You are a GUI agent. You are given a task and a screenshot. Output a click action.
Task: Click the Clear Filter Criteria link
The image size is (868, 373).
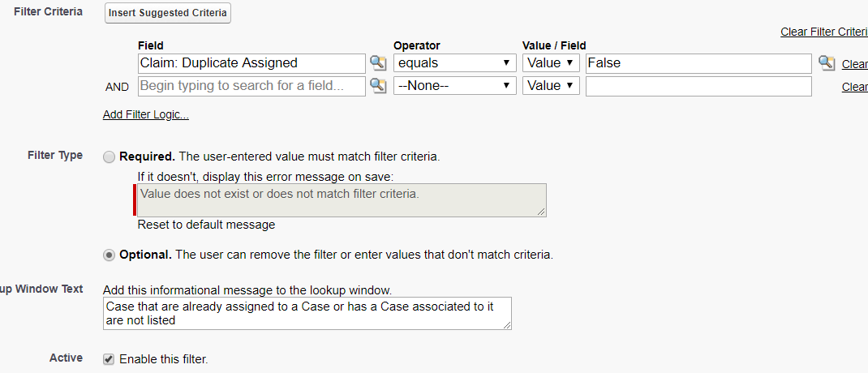coord(823,32)
